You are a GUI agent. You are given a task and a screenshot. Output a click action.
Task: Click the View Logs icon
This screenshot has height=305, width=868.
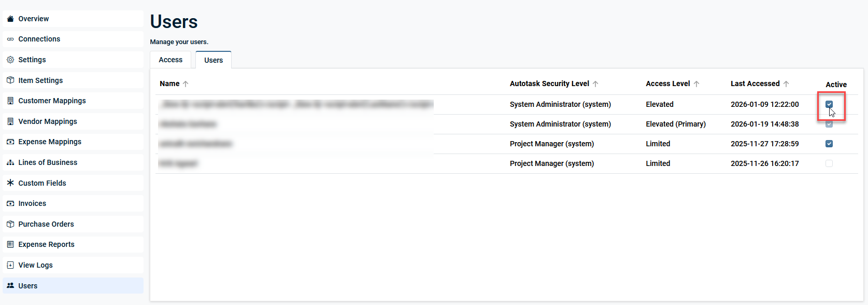point(10,265)
